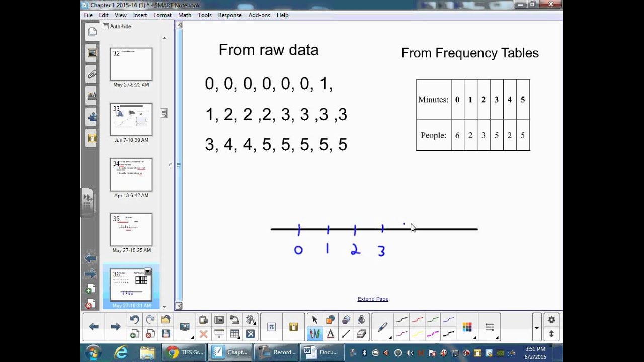Click the Extend Page link
Viewport: 644px width, 362px height.
coord(373,299)
